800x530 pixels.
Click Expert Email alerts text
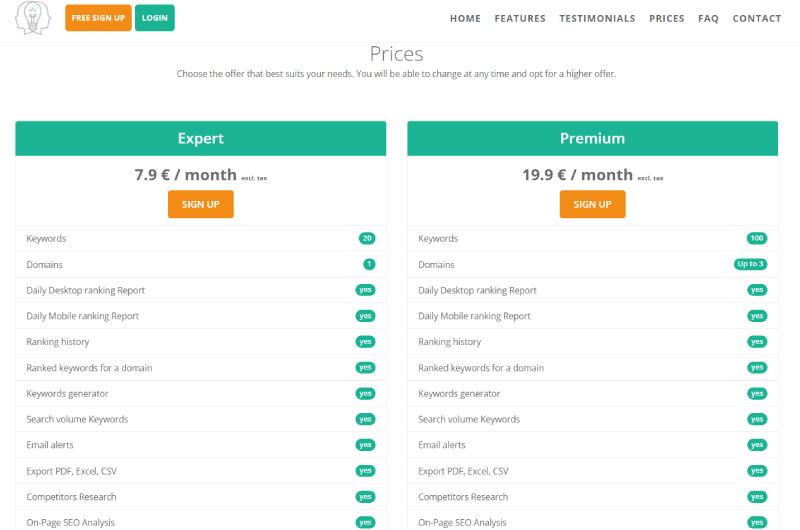[x=50, y=445]
